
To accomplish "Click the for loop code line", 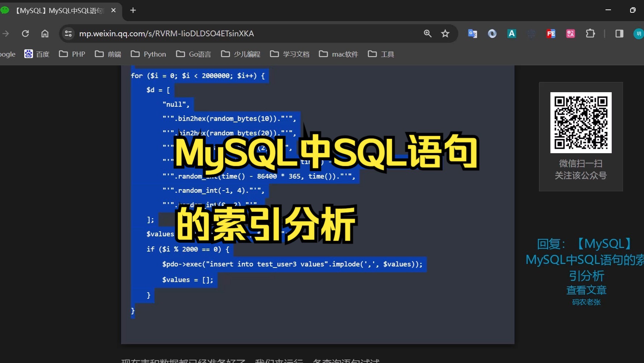I will 198,76.
